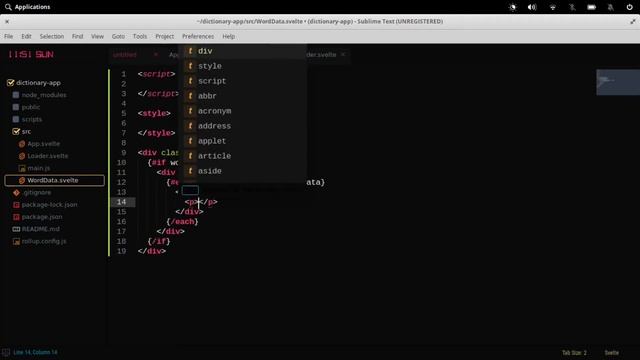
Task: Open the Selection menu
Action: tap(52, 36)
